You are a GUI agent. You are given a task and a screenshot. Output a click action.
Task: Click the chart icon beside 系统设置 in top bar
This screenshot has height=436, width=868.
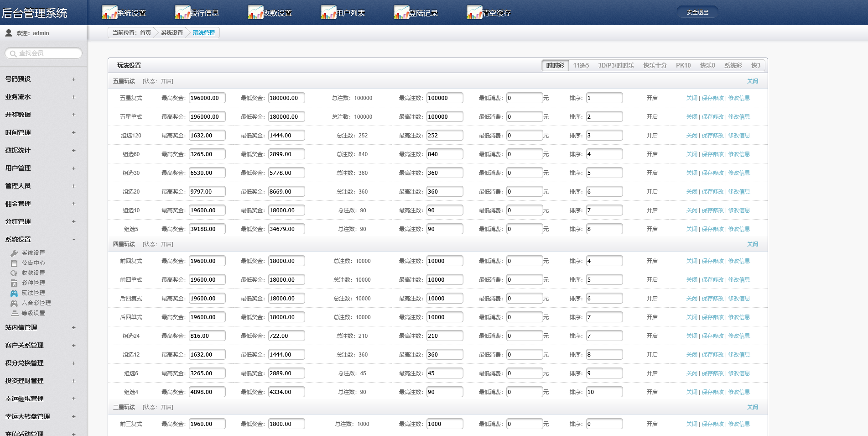pos(109,12)
